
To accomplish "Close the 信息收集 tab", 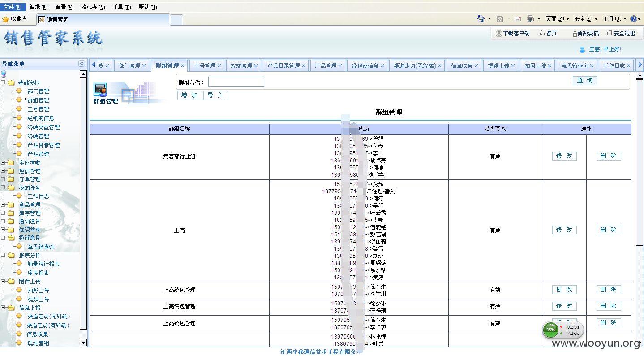I will [476, 66].
